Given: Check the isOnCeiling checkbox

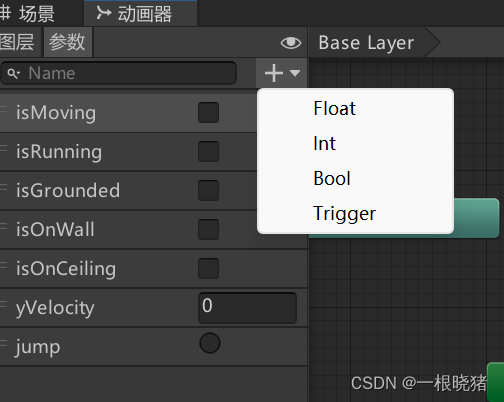Looking at the screenshot, I should click(208, 268).
